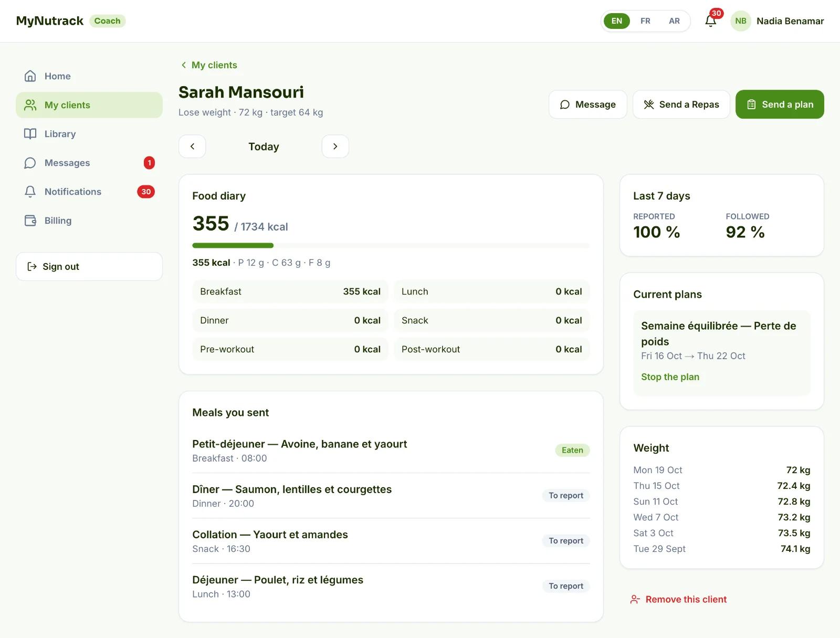Click Stop the plan link
Viewport: 840px width, 638px height.
click(670, 377)
